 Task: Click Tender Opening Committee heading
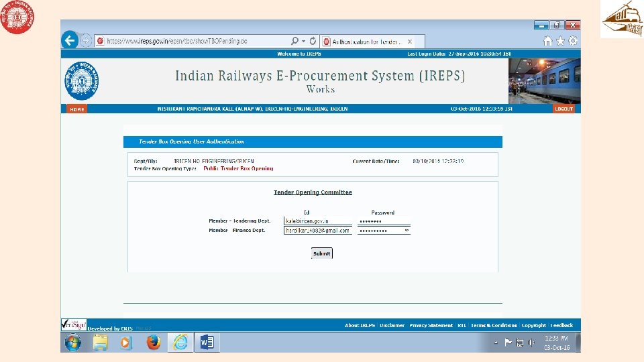pyautogui.click(x=313, y=192)
